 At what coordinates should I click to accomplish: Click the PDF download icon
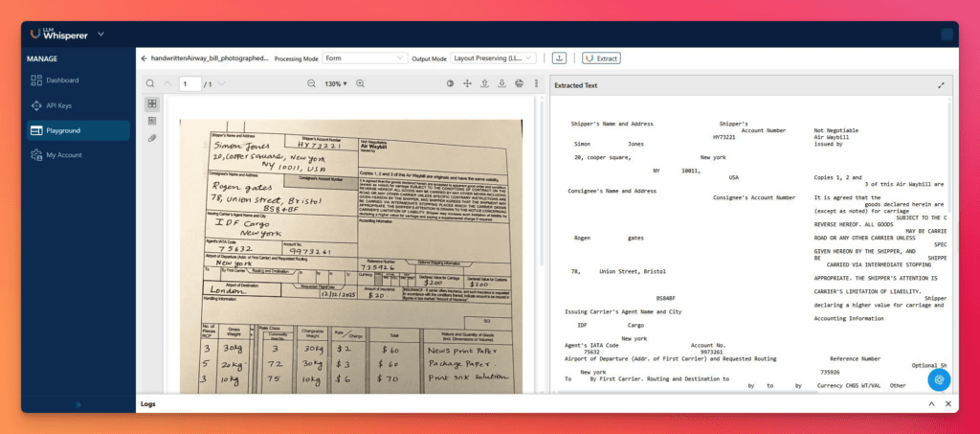(501, 83)
